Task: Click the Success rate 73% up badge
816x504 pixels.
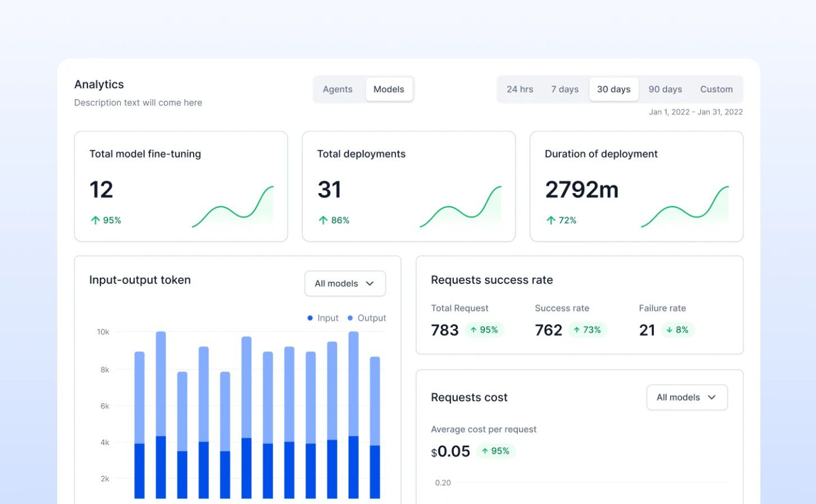Action: (587, 330)
